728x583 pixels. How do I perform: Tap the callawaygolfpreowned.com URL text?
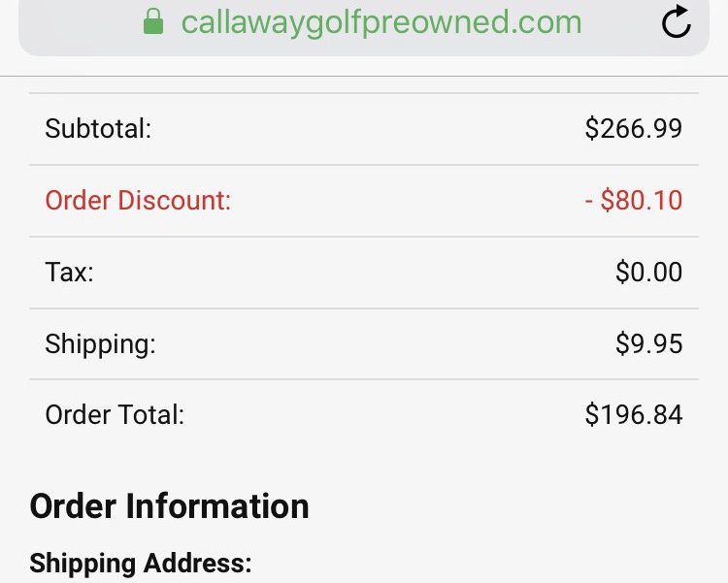[381, 22]
